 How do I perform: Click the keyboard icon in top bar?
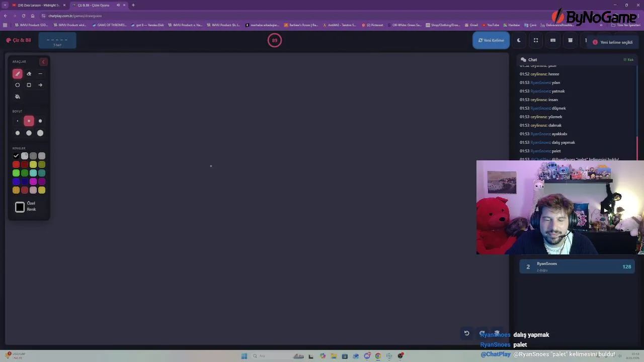coord(553,40)
